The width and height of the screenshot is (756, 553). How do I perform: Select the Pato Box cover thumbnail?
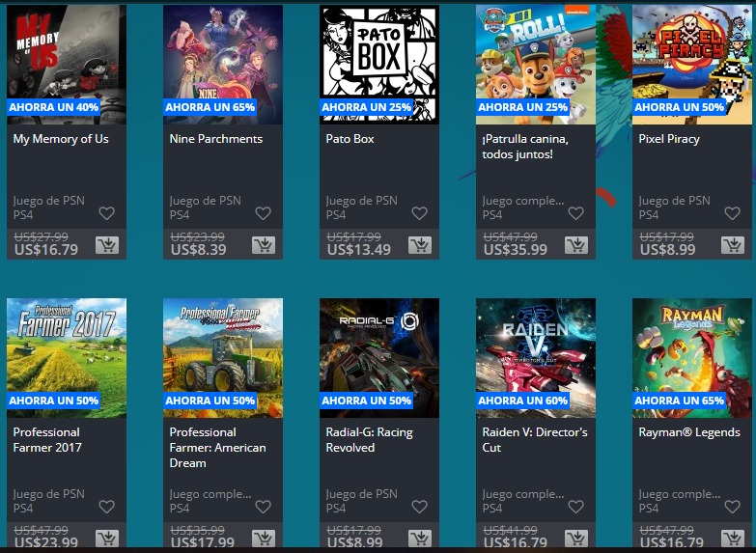pos(379,65)
